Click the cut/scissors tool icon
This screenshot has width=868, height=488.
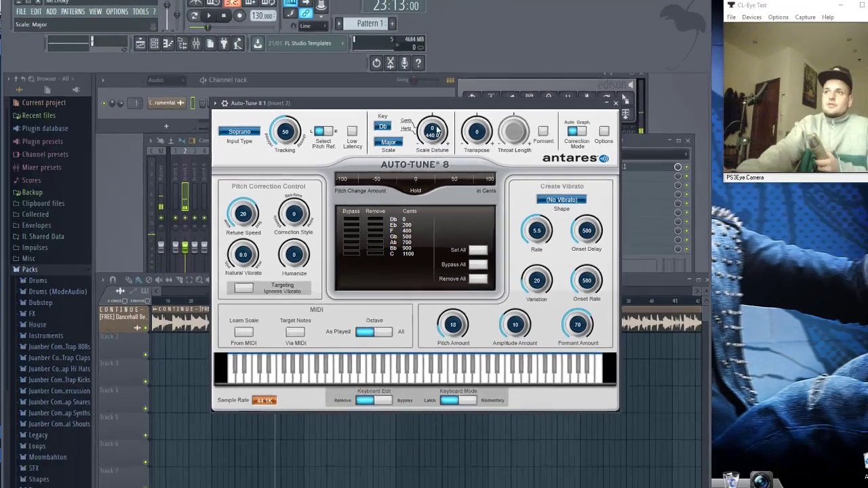pos(391,63)
